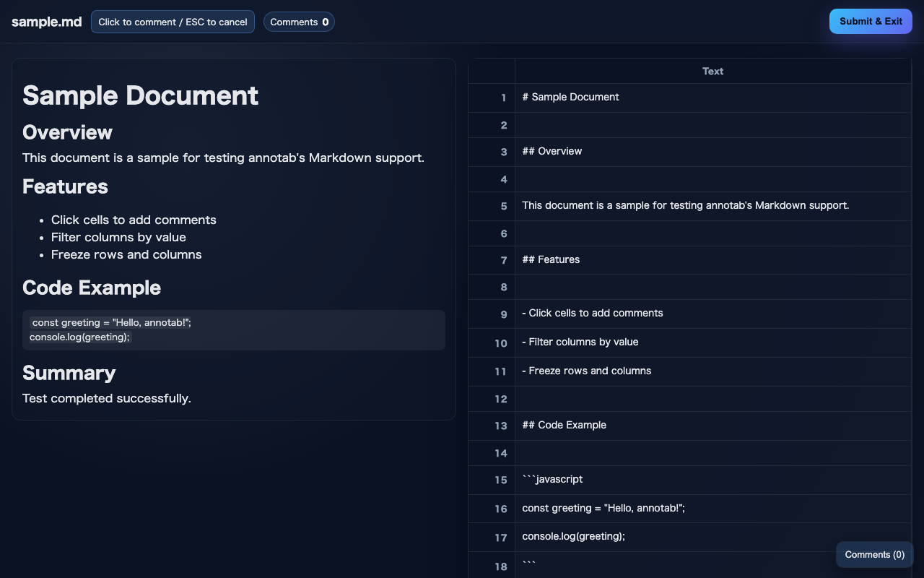Viewport: 924px width, 578px height.
Task: Click the 'Code Example' heading in the preview
Action: click(x=92, y=288)
